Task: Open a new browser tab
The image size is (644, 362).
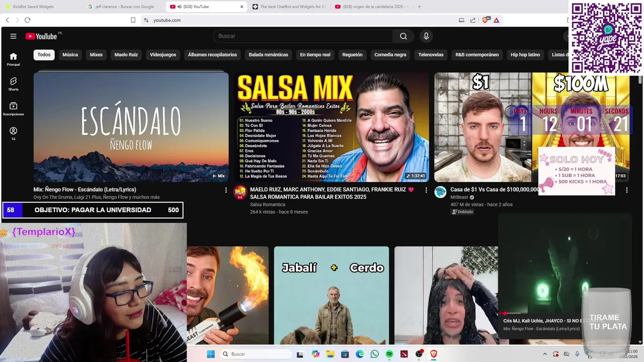Action: click(x=419, y=7)
